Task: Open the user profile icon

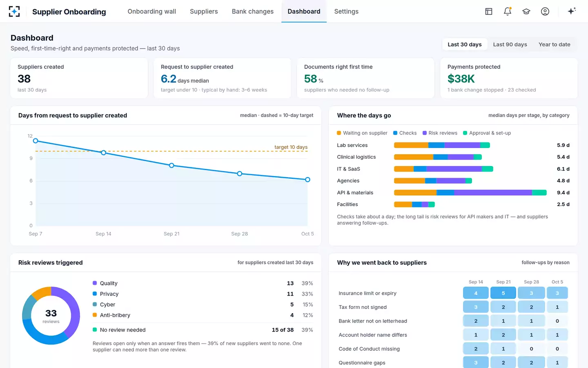Action: click(x=545, y=11)
